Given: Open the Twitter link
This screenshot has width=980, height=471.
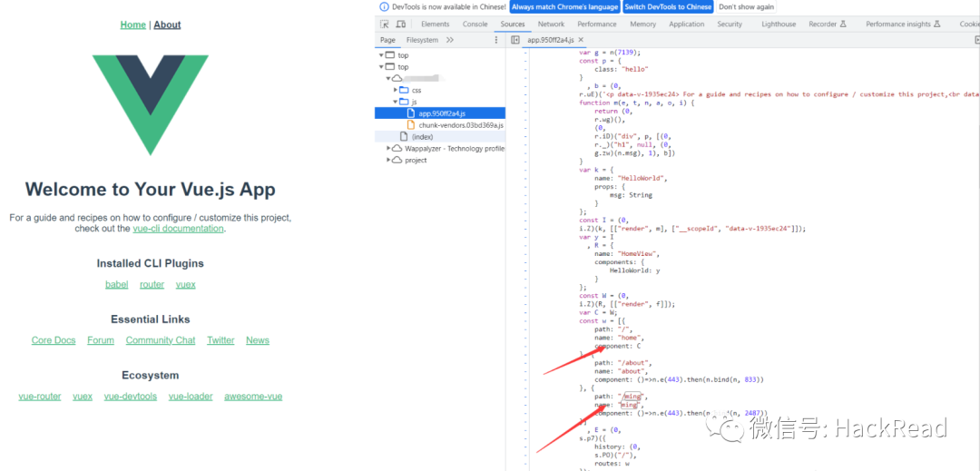Looking at the screenshot, I should coord(220,340).
